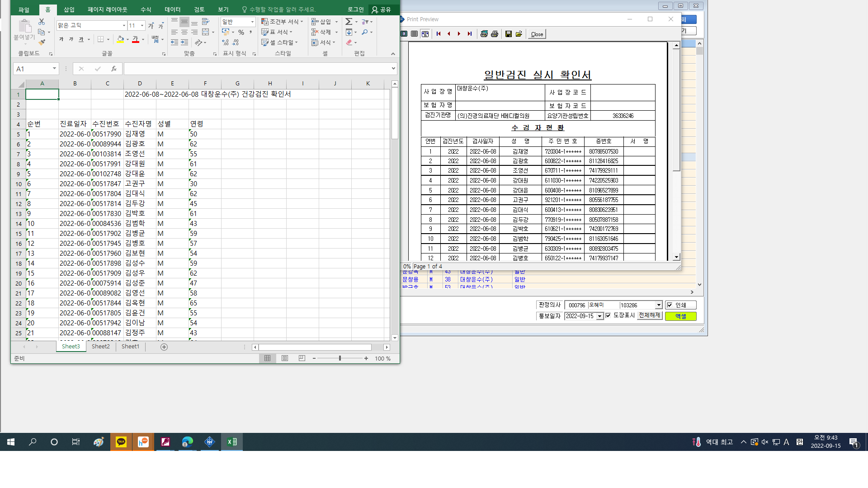Viewport: 868px width, 488px height.
Task: Switch to Sheet2 tab
Action: point(101,347)
